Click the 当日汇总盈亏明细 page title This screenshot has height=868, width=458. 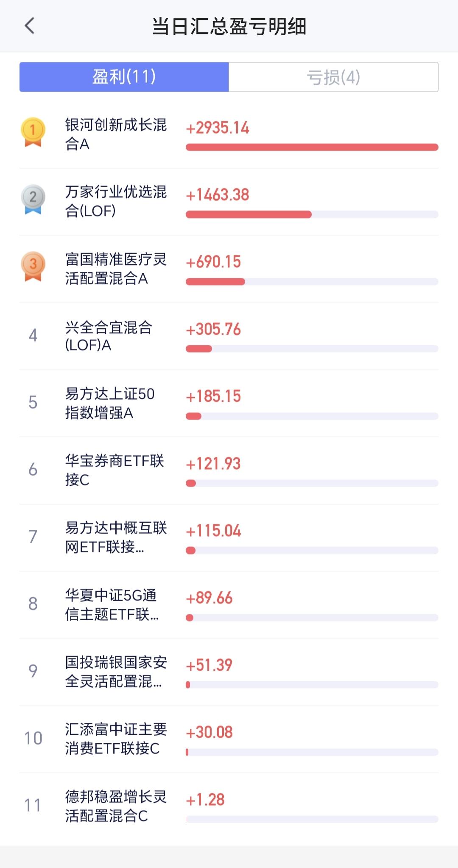(x=229, y=26)
